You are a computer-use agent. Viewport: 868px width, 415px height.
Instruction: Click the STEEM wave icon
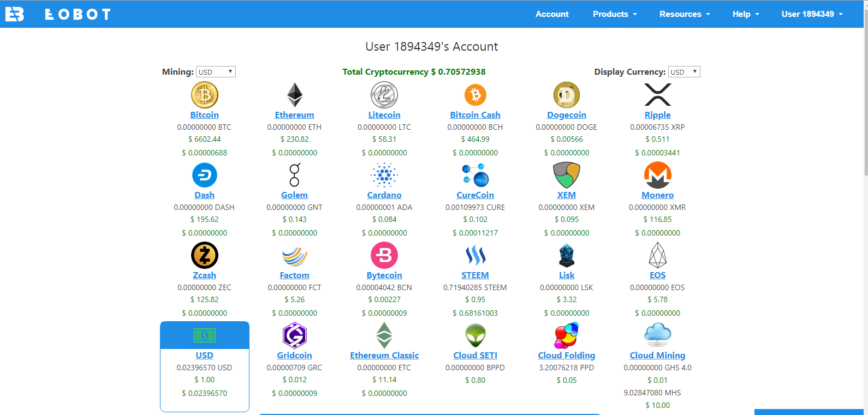[475, 255]
